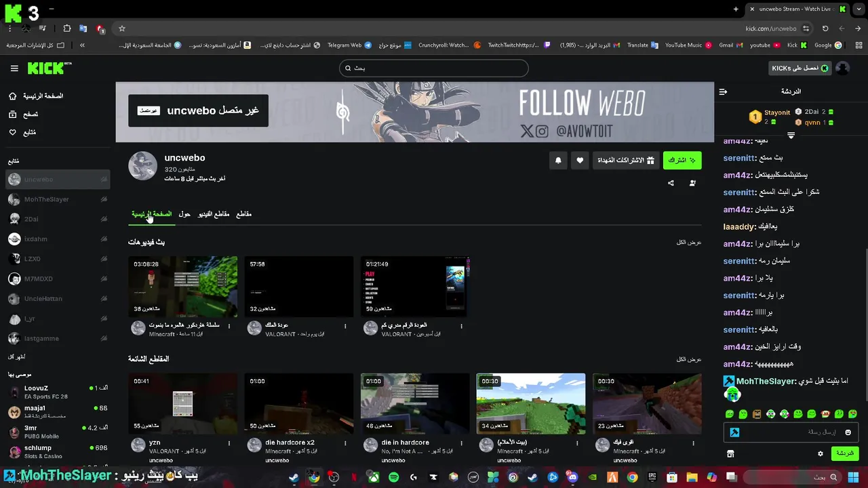The height and width of the screenshot is (488, 868).
Task: Switch to the مقاطع clips tab
Action: pyautogui.click(x=243, y=214)
